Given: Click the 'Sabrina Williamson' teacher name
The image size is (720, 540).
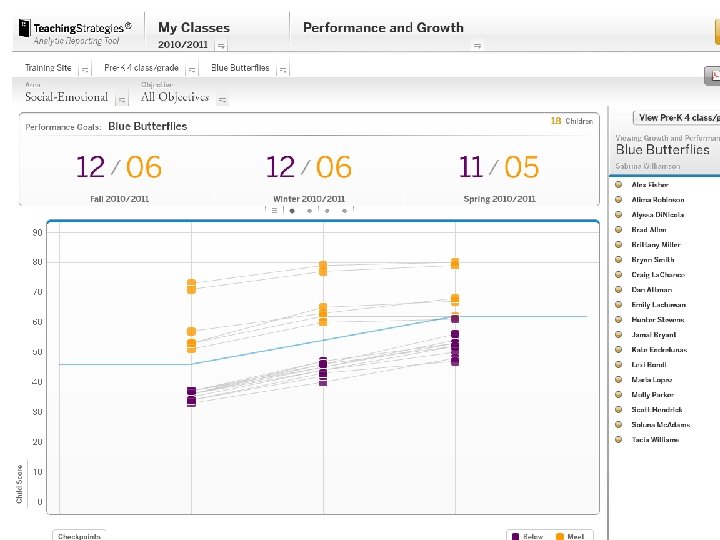Looking at the screenshot, I should [x=647, y=166].
